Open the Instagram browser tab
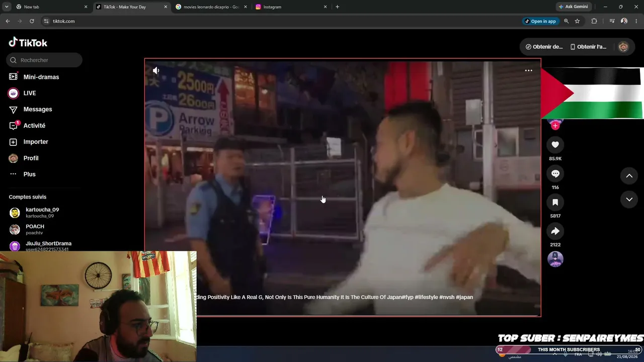The width and height of the screenshot is (644, 362). (292, 7)
